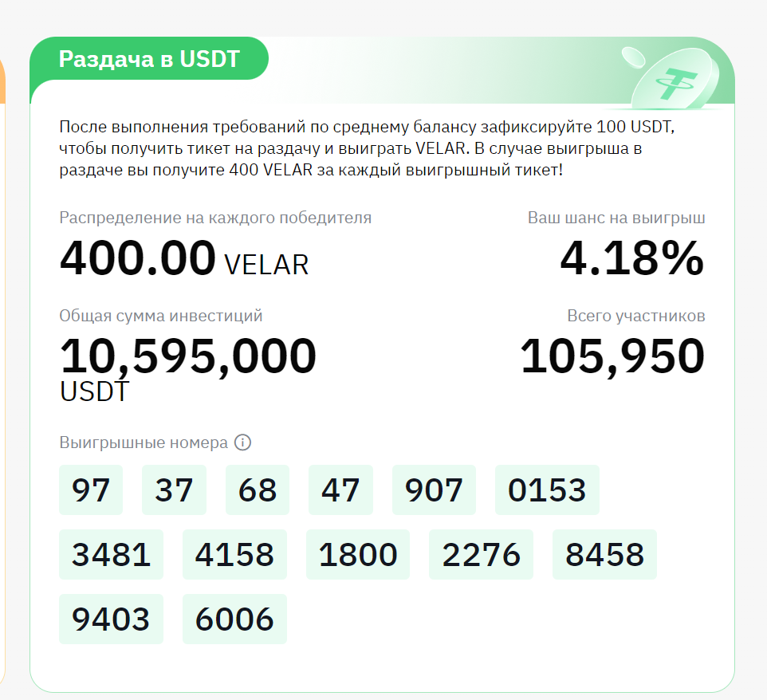Click the 10,595,000 total investment amount

click(x=188, y=356)
